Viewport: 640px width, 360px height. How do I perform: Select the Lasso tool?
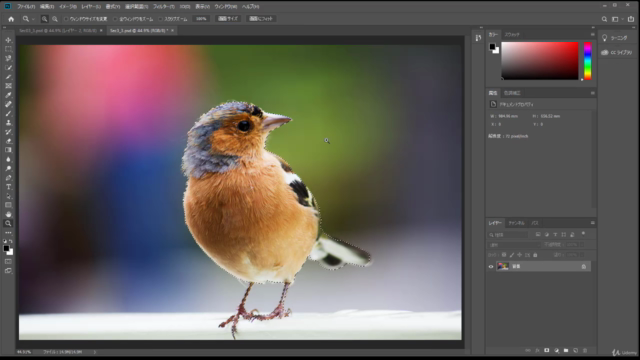click(x=8, y=58)
